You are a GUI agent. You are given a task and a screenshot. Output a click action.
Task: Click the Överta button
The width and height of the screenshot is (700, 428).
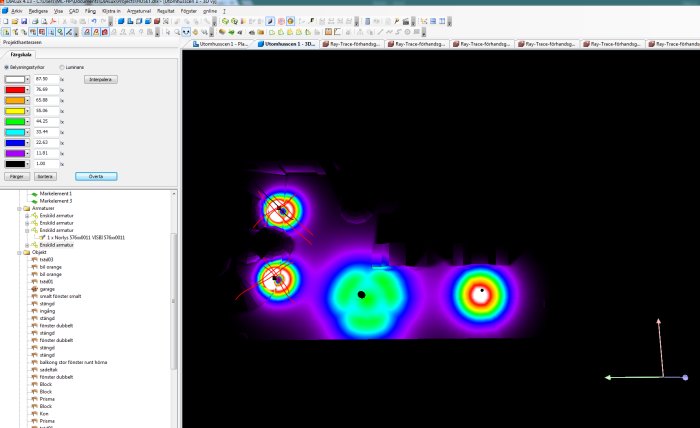[x=96, y=176]
